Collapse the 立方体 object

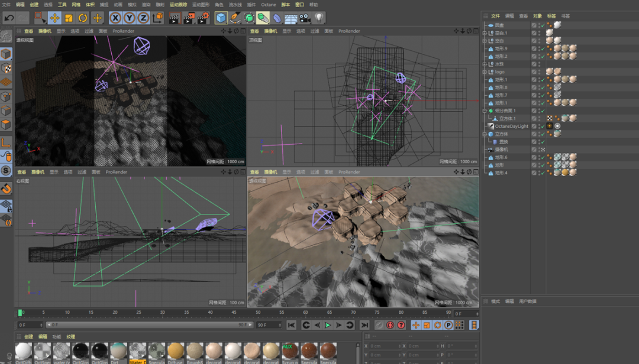(x=485, y=134)
